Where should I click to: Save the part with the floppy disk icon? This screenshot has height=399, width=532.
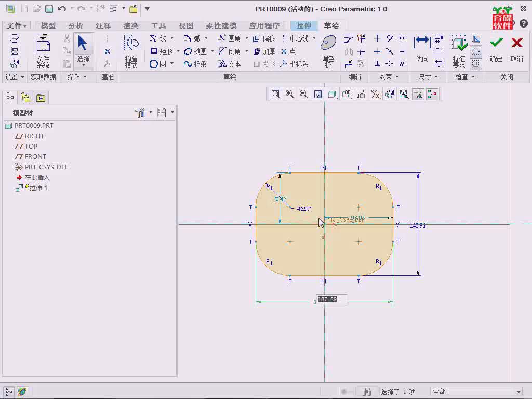(49, 9)
